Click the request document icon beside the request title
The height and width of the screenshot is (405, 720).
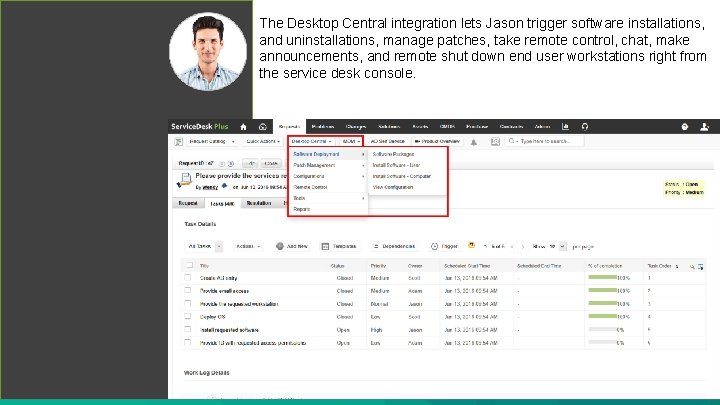184,181
